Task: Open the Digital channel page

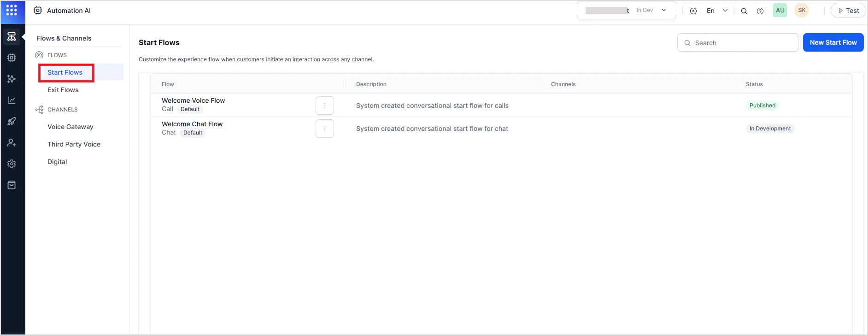Action: pos(57,162)
